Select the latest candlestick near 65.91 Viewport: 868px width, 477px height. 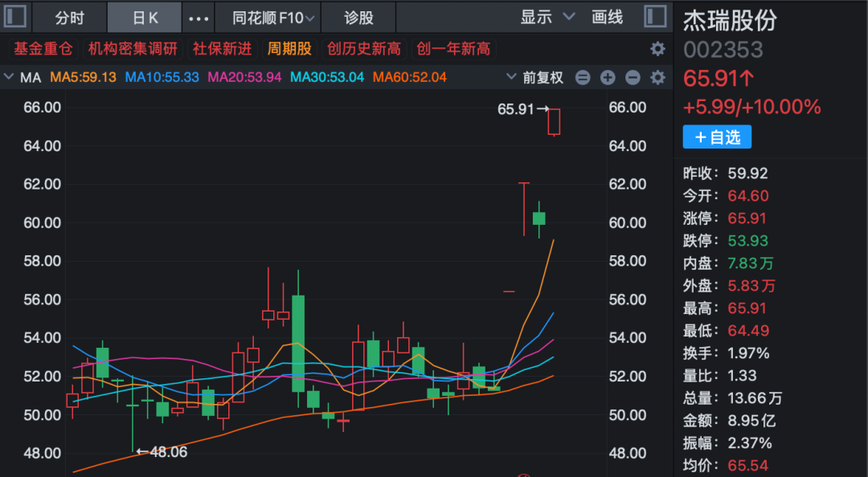coord(553,122)
